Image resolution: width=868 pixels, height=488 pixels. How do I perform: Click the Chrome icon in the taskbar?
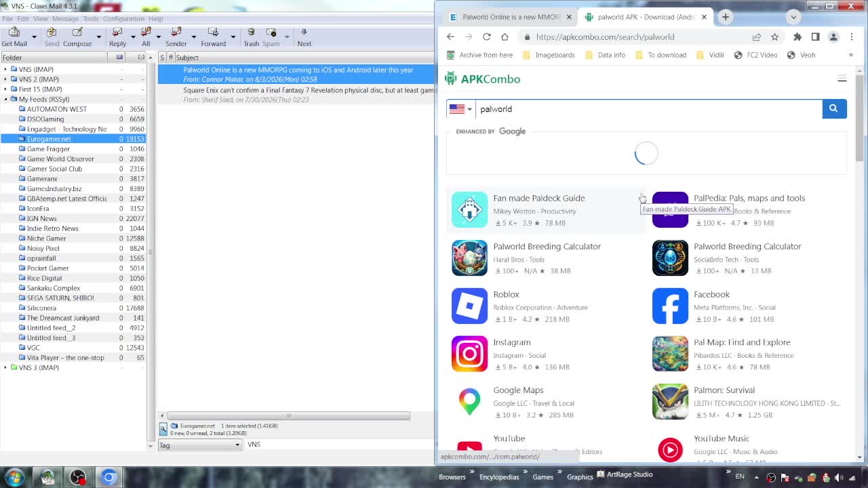click(x=108, y=477)
